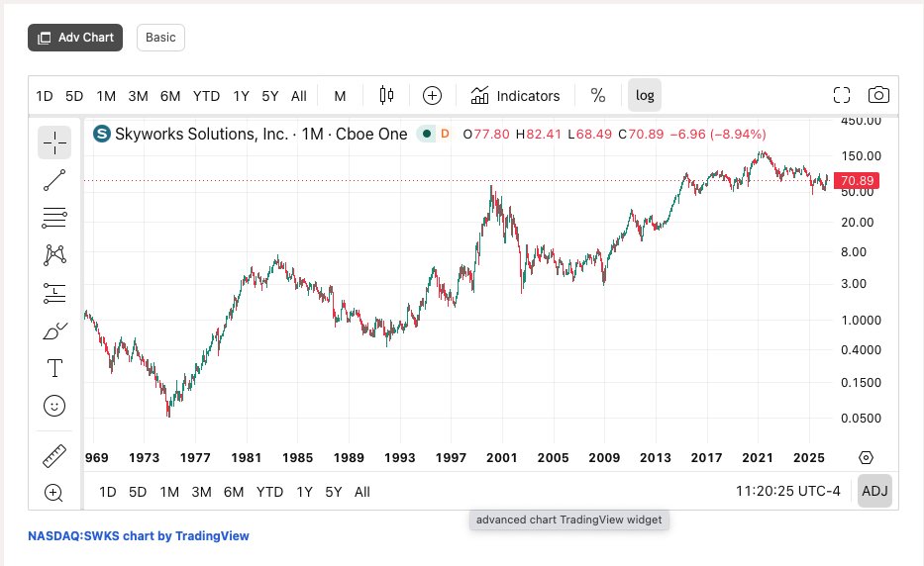
Task: Open the emoji icons tool
Action: (x=54, y=406)
